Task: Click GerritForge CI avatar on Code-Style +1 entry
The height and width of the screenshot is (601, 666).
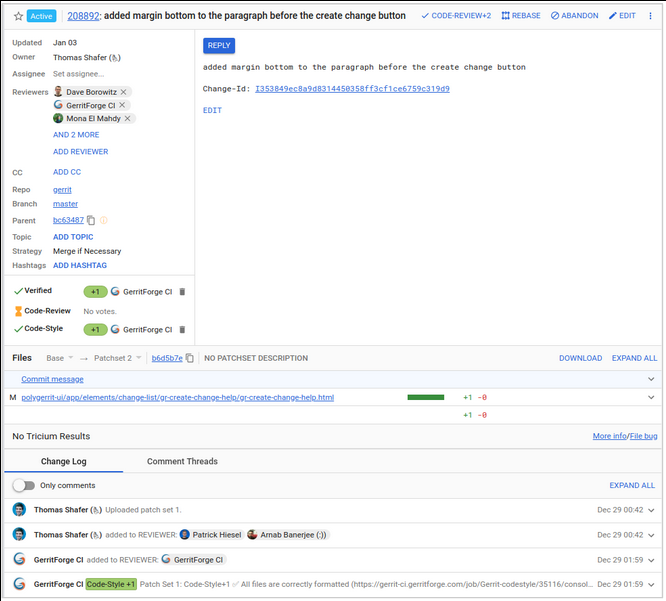Action: pos(19,584)
